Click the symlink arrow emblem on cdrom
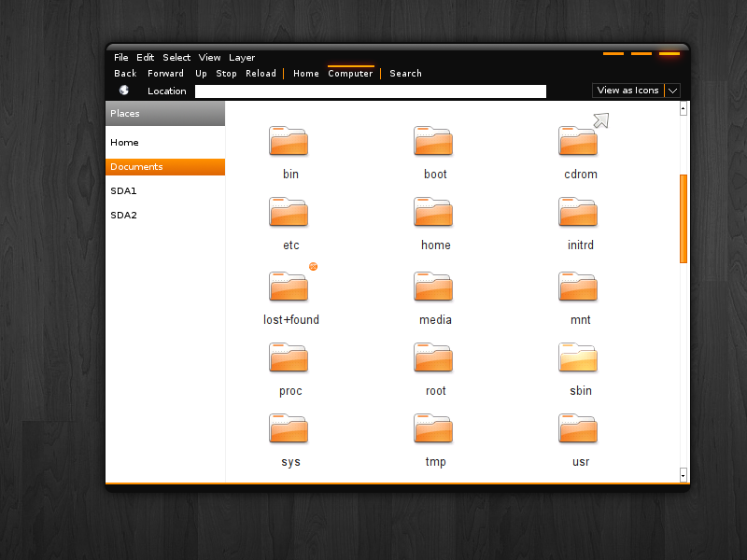747x560 pixels. pos(601,120)
